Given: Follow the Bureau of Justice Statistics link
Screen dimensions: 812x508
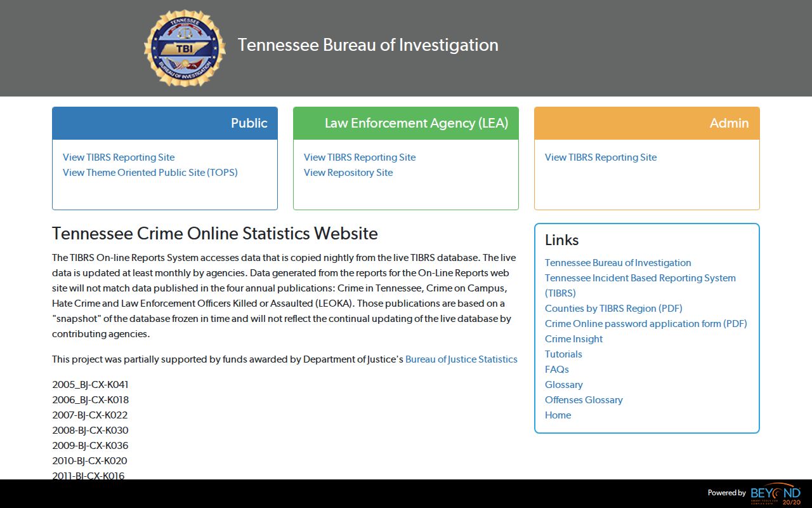Looking at the screenshot, I should [461, 359].
